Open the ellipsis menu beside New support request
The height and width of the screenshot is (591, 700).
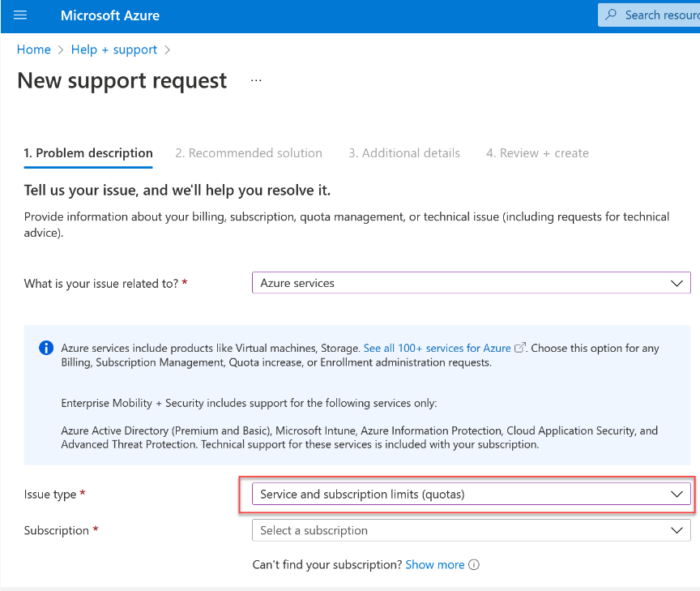[x=256, y=81]
